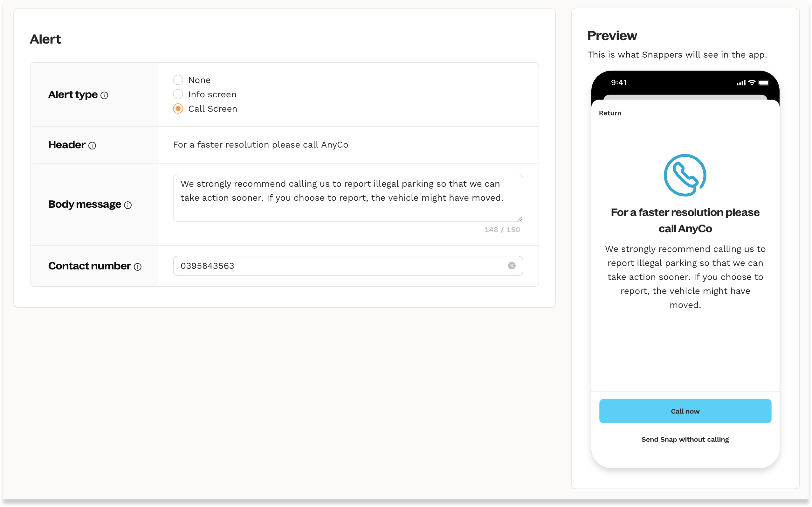Click Return in the phone preview
Viewport: 812px width, 507px height.
(x=610, y=113)
